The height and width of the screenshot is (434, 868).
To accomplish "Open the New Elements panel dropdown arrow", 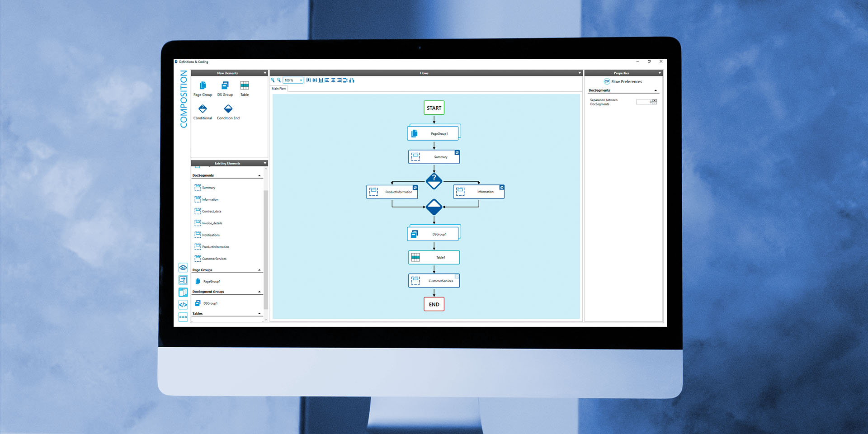I will pos(265,73).
